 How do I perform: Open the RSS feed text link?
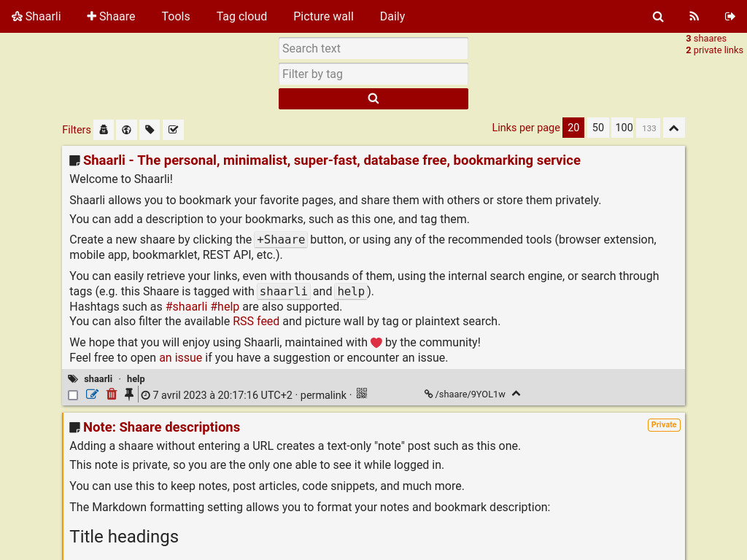pos(256,322)
